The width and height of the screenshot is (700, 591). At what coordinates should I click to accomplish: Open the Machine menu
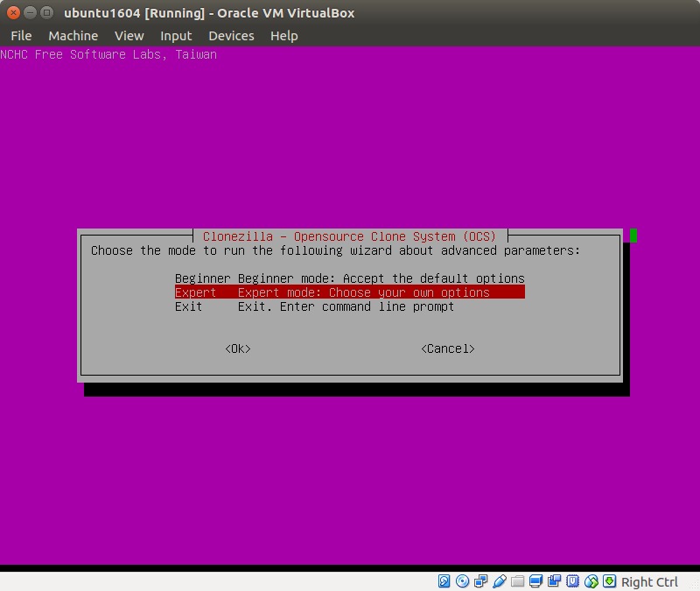click(73, 36)
